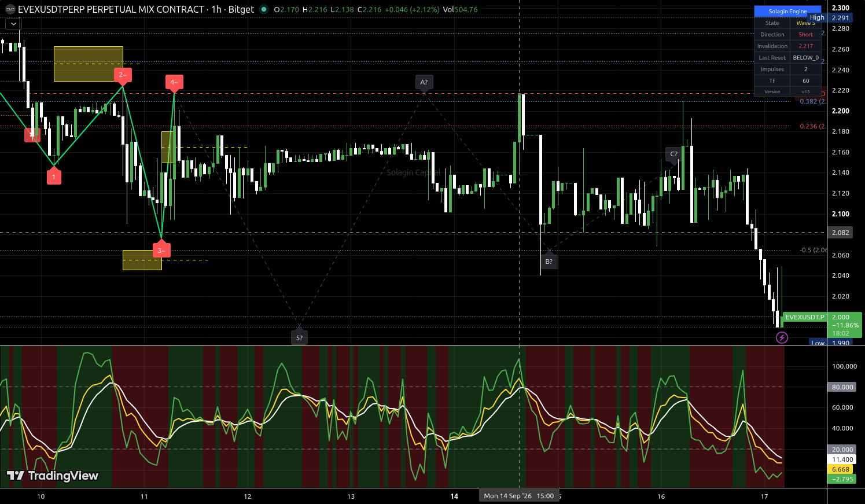
Task: Click the High 2.291 price label
Action: point(830,18)
